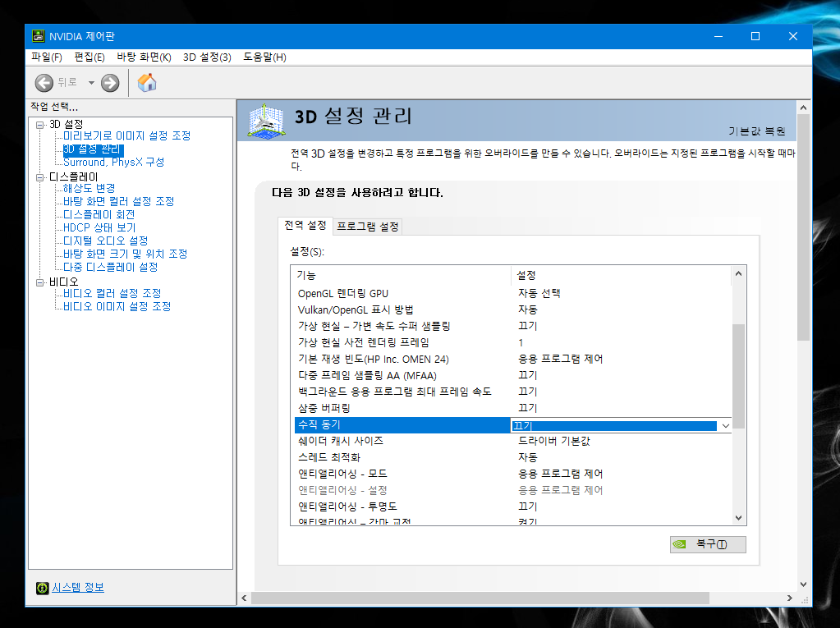Select 다중 프레임 샘플링 AA (MFAA) row
This screenshot has height=628, width=840.
512,375
